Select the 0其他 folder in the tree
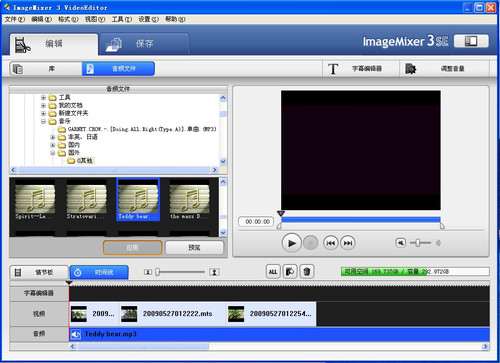Viewport: 500px width, 363px height. coord(80,161)
